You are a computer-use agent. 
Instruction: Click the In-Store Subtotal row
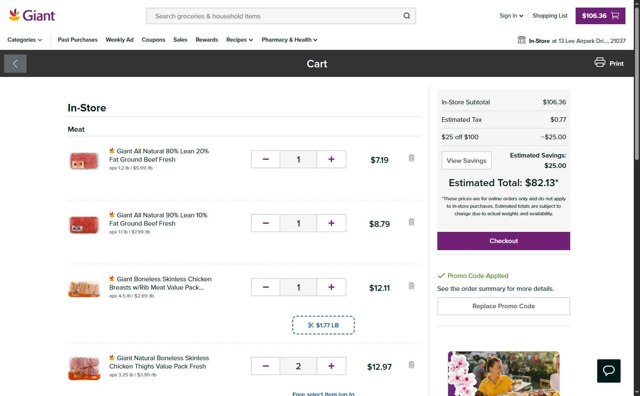tap(504, 102)
